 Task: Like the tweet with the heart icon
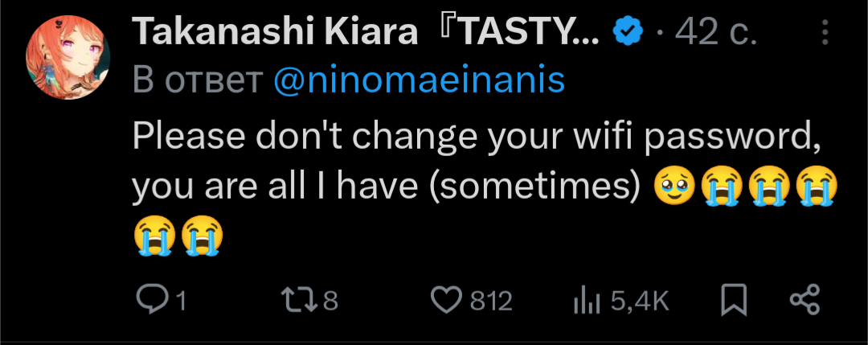[x=445, y=300]
